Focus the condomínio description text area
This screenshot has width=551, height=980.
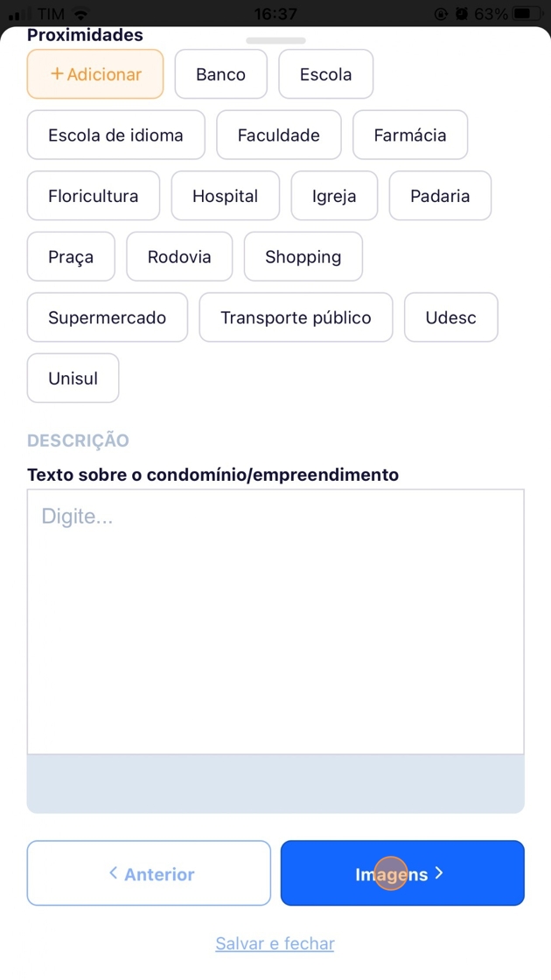pyautogui.click(x=275, y=621)
